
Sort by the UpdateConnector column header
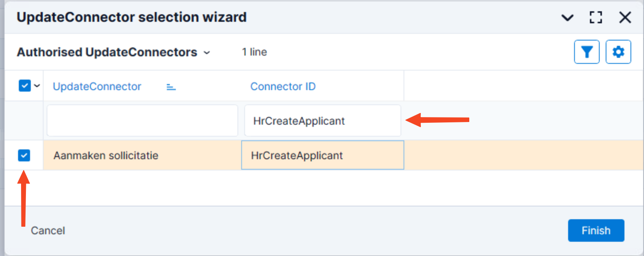[x=97, y=86]
